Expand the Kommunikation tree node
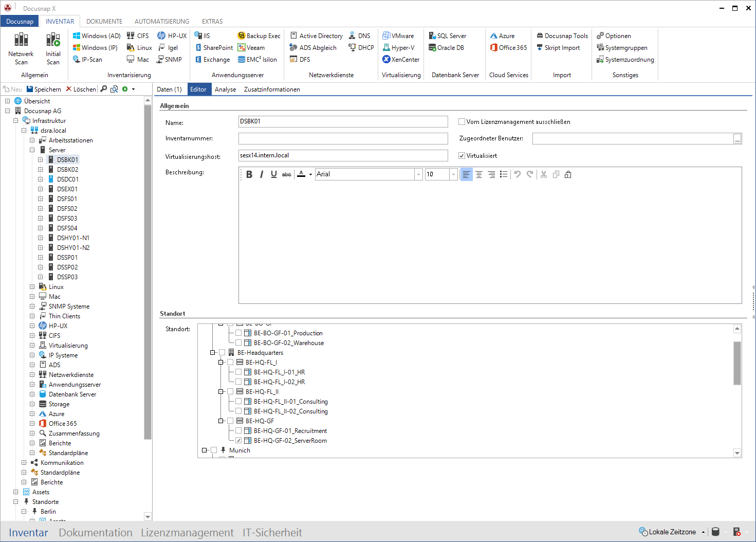 [24, 463]
